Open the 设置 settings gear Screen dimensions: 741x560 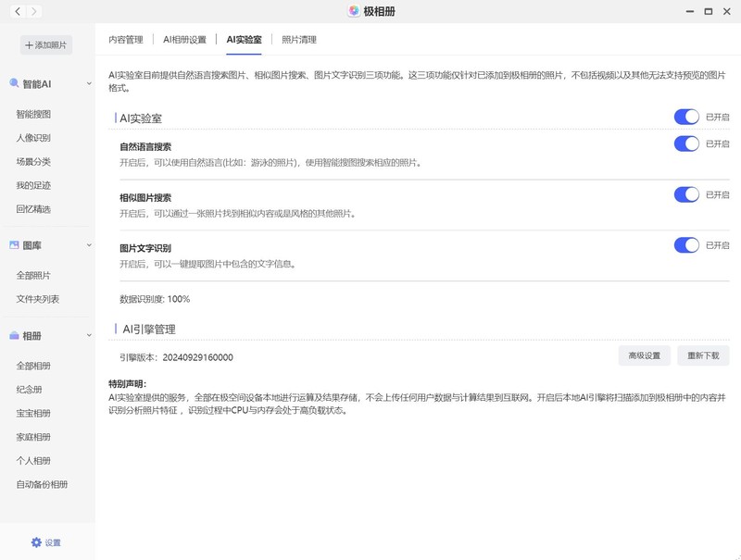(44, 543)
